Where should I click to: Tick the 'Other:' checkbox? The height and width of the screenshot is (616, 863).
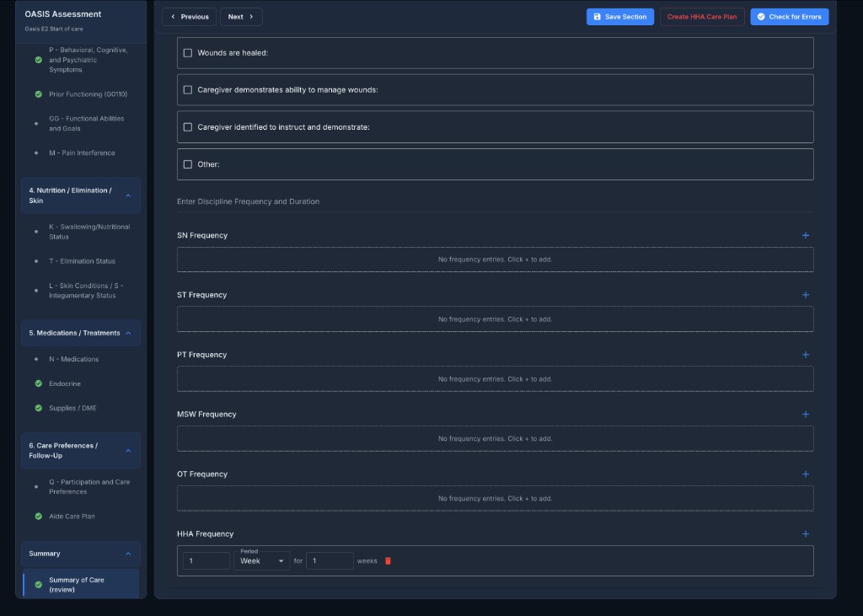tap(188, 164)
